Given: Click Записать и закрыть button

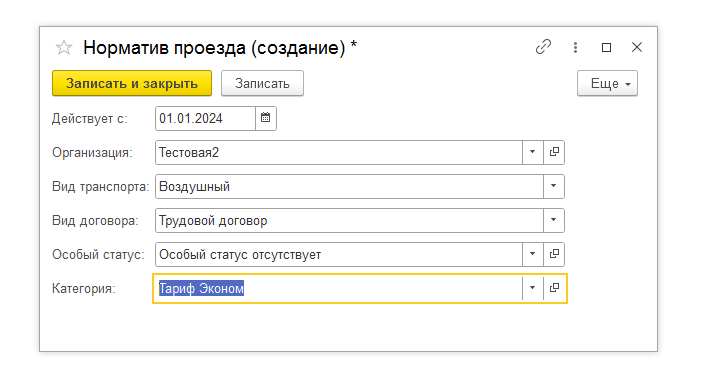Looking at the screenshot, I should pos(132,83).
